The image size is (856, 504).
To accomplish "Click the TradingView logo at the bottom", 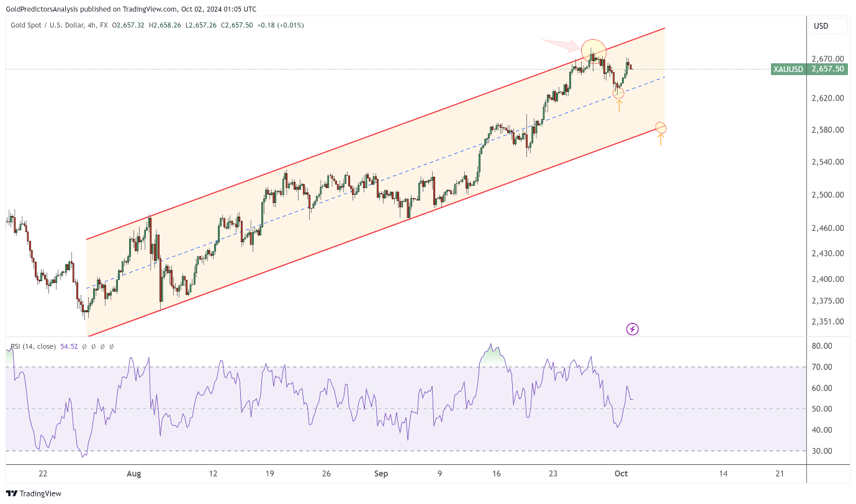I will pyautogui.click(x=34, y=493).
